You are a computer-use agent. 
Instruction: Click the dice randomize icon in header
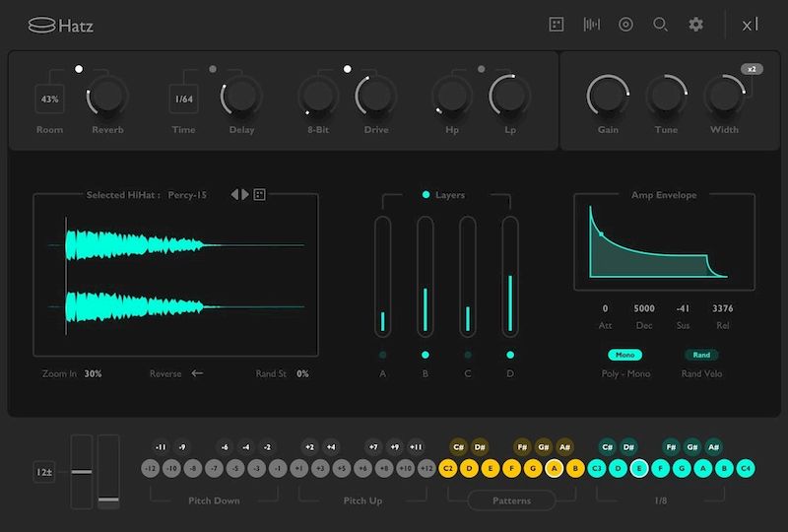pyautogui.click(x=557, y=25)
